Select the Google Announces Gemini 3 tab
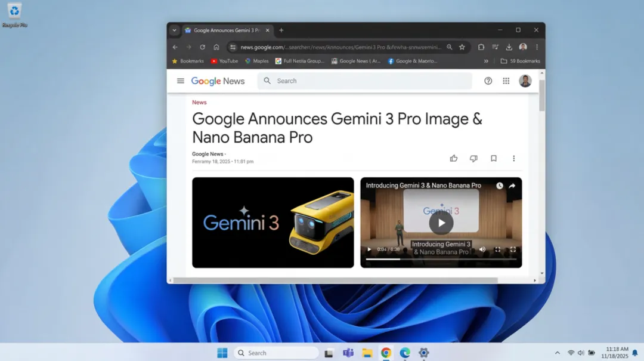Screen dimensions: 644x361 tap(227, 30)
